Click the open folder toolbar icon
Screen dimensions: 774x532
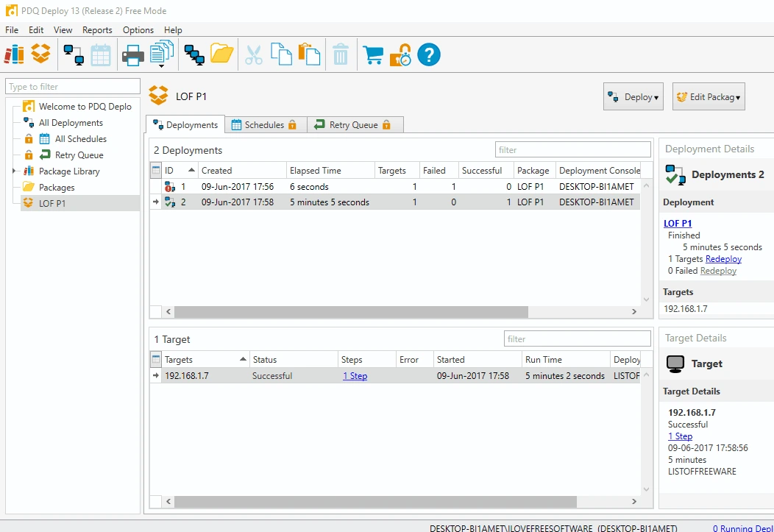tap(221, 54)
